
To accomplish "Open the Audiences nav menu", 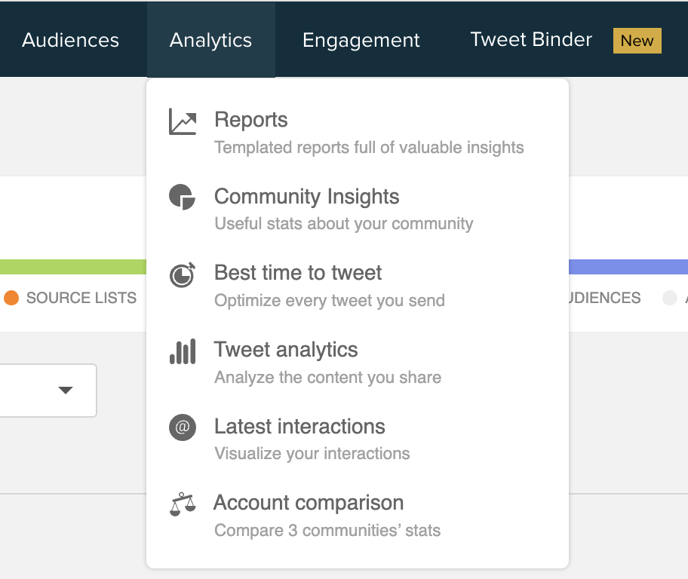I will pos(70,40).
